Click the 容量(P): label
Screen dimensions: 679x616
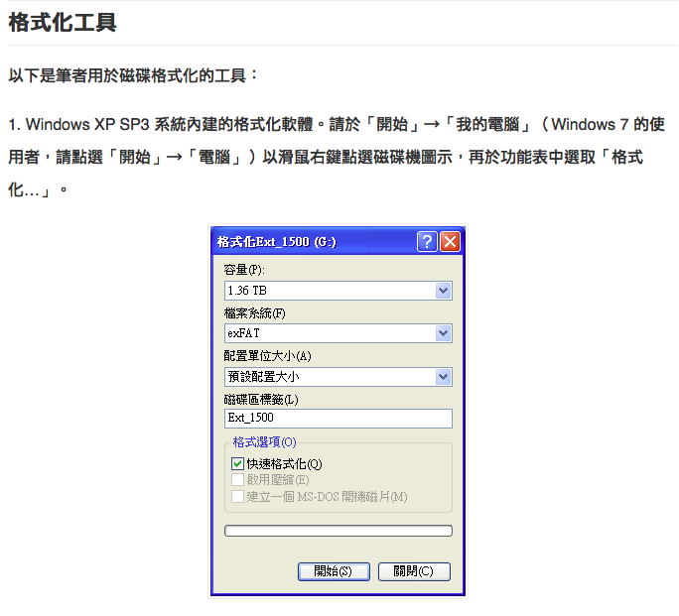tap(244, 270)
